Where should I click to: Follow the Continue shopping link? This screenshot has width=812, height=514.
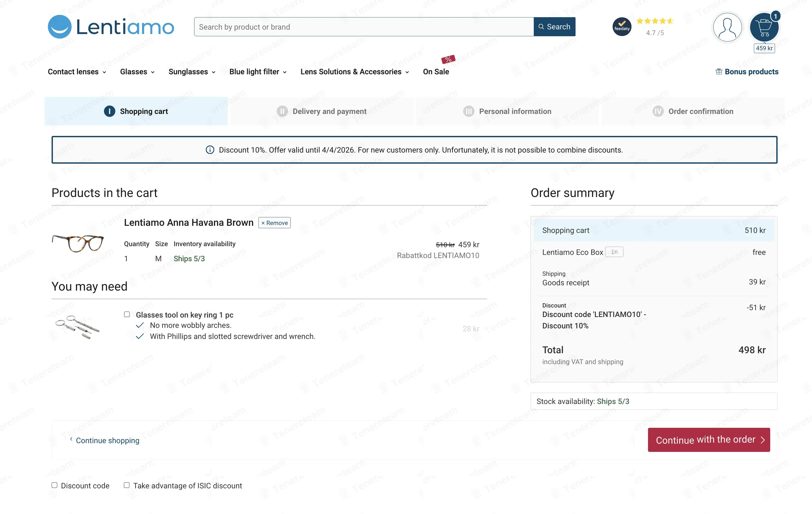[104, 440]
